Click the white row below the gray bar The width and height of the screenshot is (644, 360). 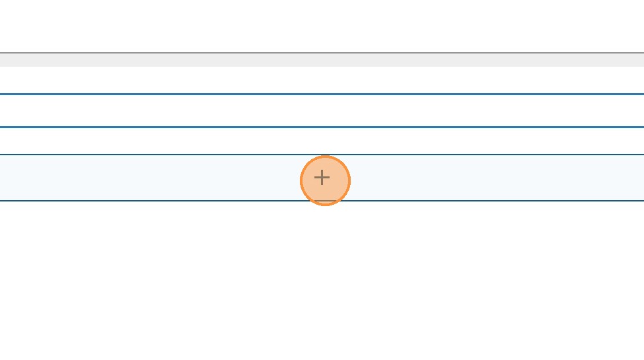click(x=322, y=80)
